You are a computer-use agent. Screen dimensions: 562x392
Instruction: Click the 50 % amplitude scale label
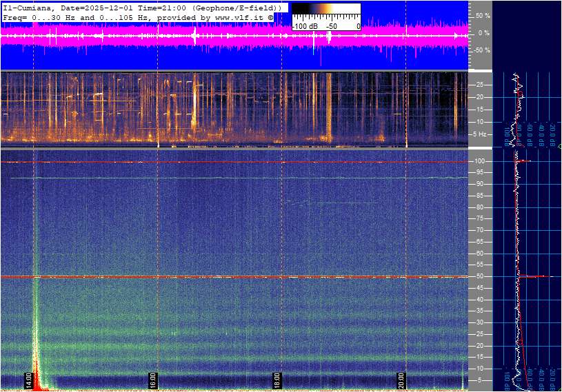coord(483,15)
